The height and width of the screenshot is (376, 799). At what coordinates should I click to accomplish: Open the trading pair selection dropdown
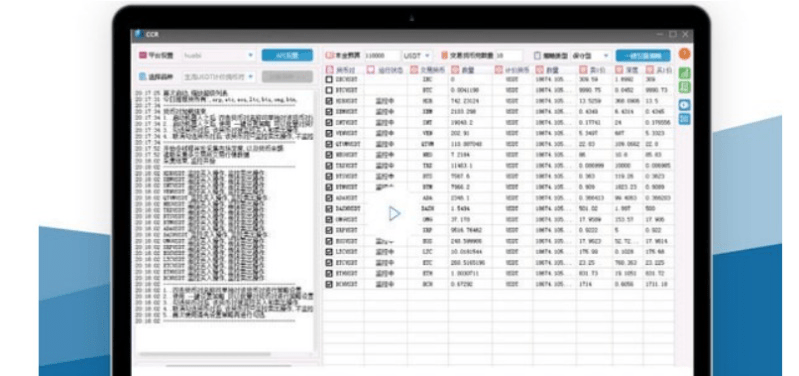point(219,77)
